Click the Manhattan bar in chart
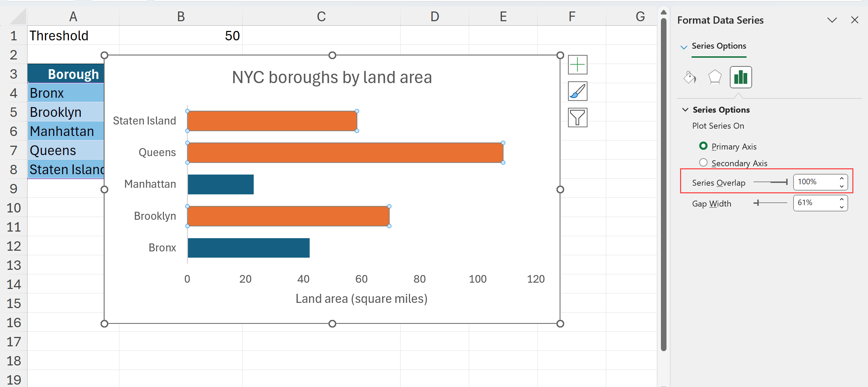 (220, 184)
